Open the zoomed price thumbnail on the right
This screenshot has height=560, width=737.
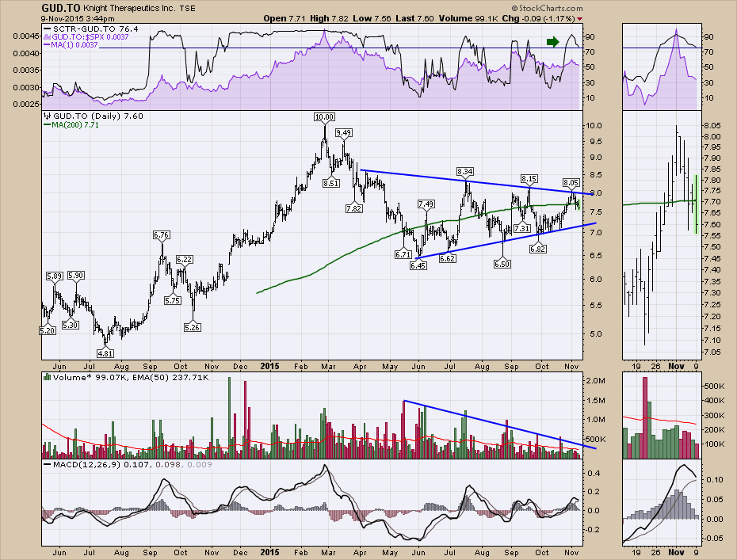659,238
